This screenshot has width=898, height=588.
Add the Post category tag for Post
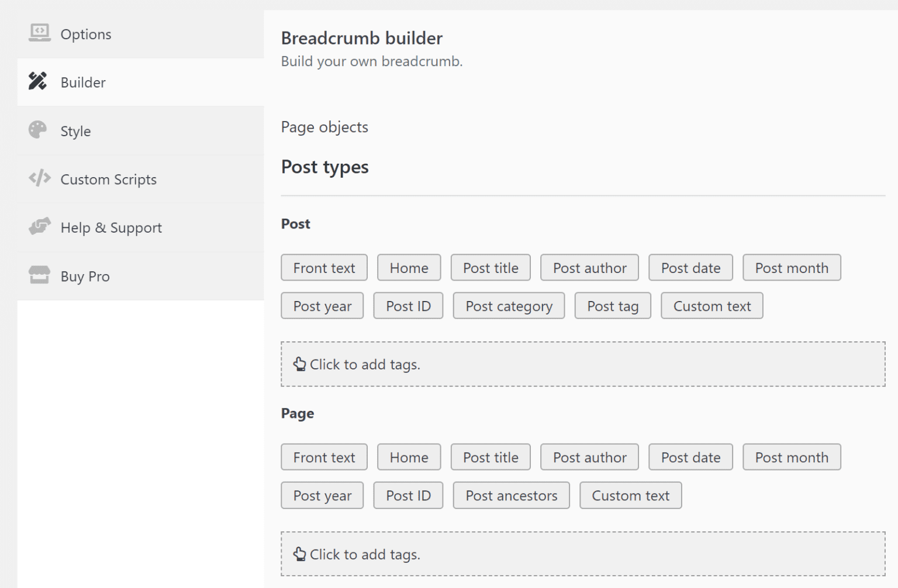click(x=508, y=305)
